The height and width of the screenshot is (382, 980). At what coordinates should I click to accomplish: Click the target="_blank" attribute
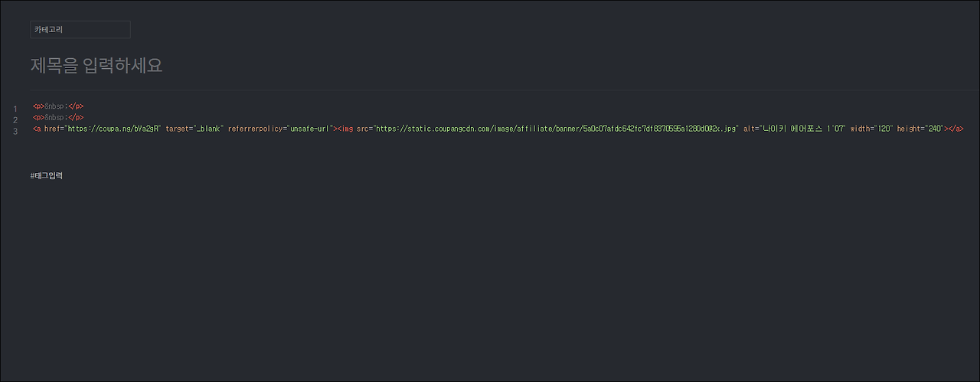click(194, 129)
